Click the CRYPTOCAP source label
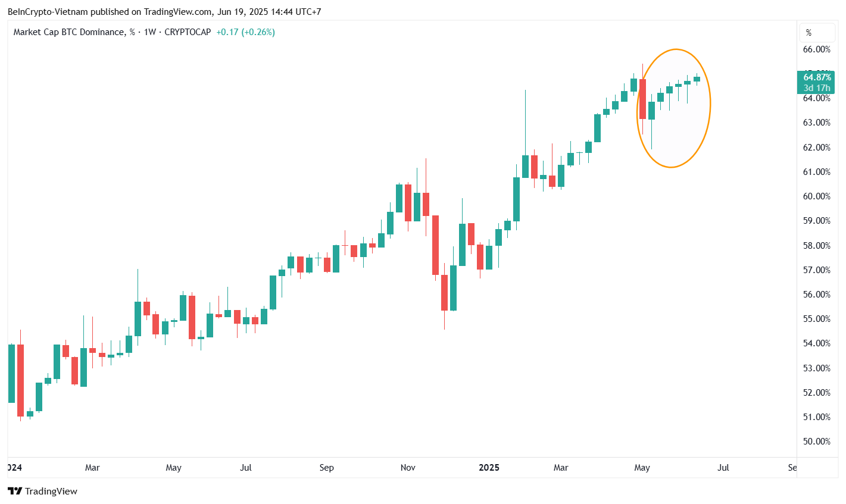846x504 pixels. [x=188, y=32]
